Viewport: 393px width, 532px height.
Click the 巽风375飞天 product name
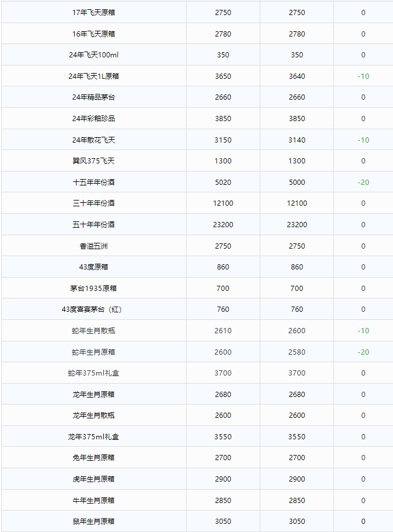[94, 161]
